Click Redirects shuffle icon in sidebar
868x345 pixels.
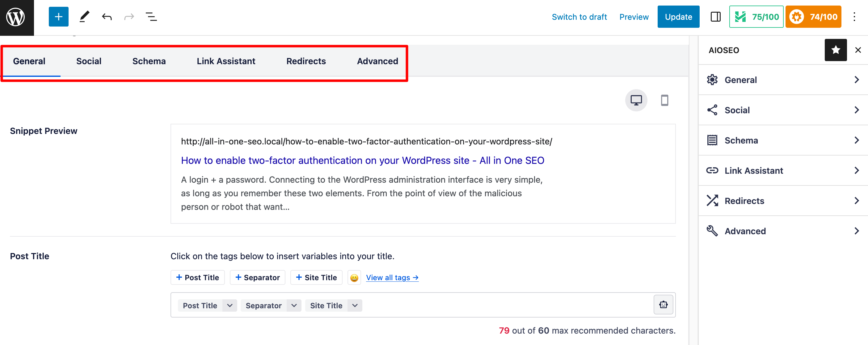(x=712, y=201)
